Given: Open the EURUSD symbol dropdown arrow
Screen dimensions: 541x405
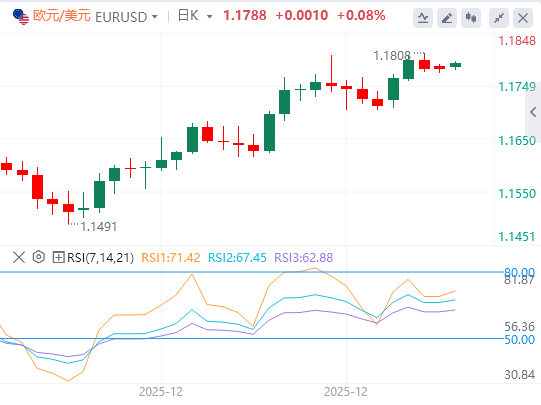Looking at the screenshot, I should [x=155, y=17].
